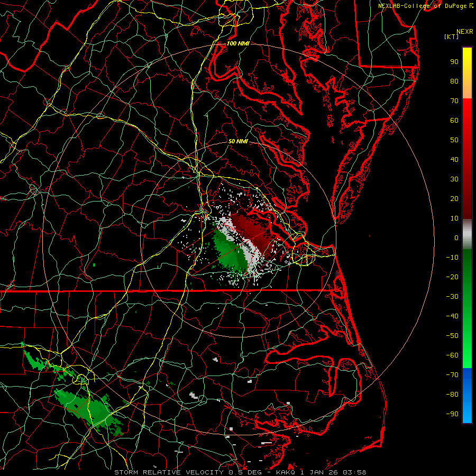
Task: Click the dark red outbound velocity echo
Action: (255, 232)
